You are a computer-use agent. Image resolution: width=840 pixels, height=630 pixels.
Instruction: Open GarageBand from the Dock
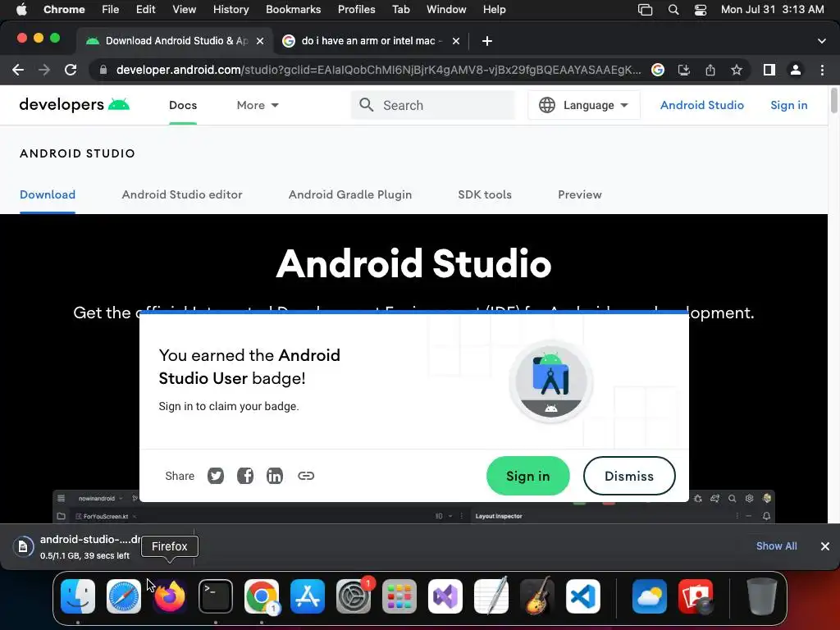pyautogui.click(x=537, y=596)
